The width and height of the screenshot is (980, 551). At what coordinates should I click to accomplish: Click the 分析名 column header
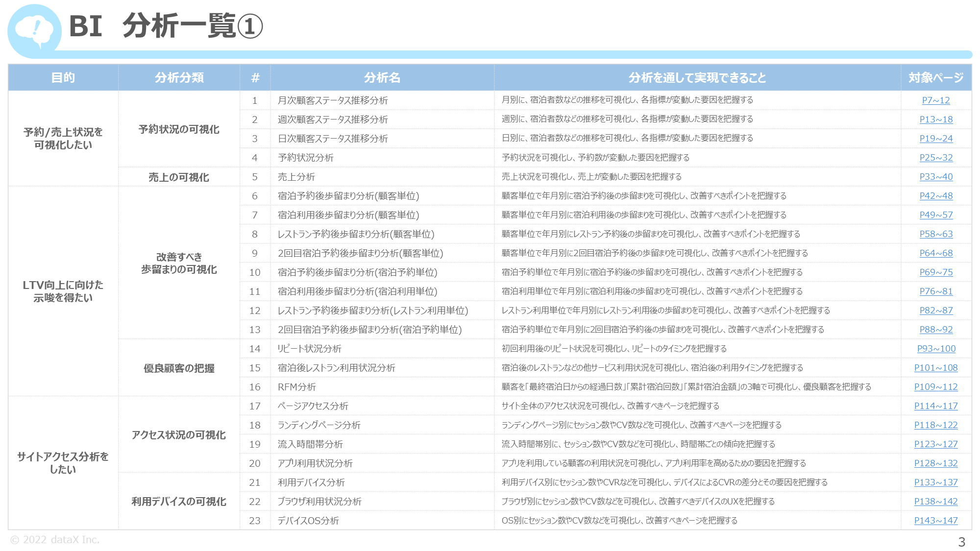(x=382, y=77)
